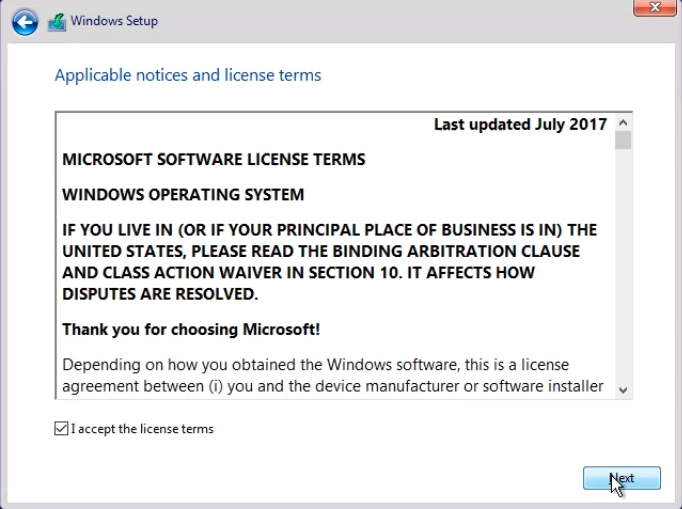Click the "DISPUTES ARE RESOLVED." line
Screen dimensions: 682x509
coord(160,294)
